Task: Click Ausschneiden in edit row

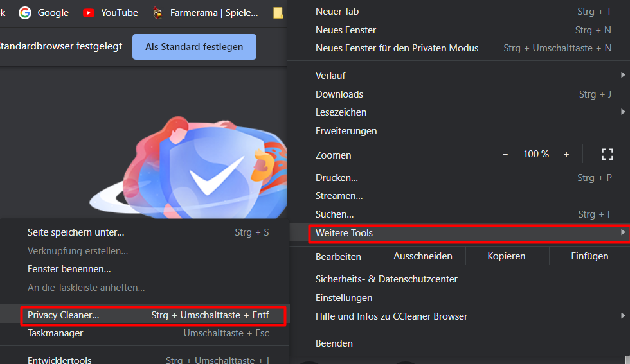Action: 423,256
